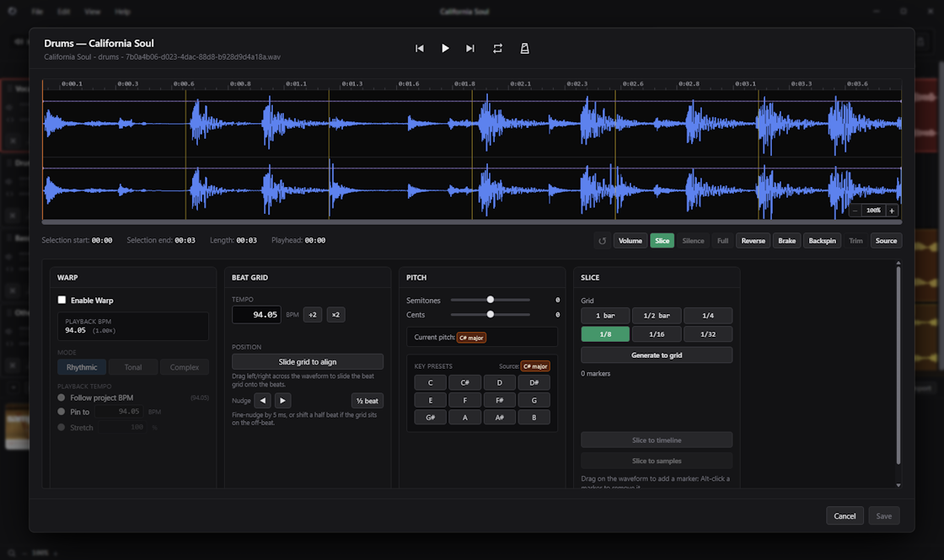Click Slide grid to align

(308, 361)
